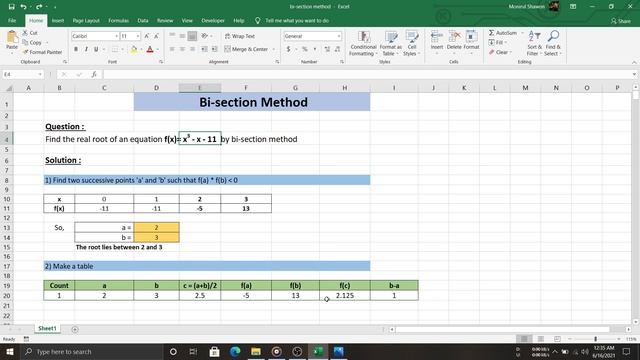Open the Fill down menu

[497, 42]
